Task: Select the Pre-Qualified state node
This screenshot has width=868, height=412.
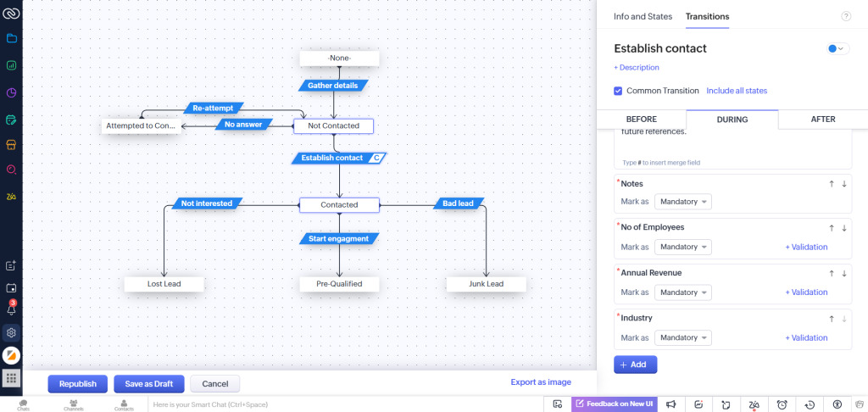Action: pos(339,284)
